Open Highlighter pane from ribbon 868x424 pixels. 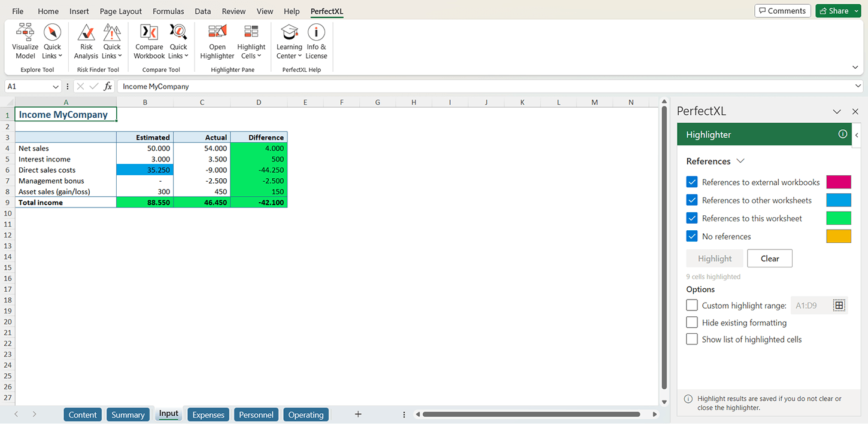[x=217, y=41]
